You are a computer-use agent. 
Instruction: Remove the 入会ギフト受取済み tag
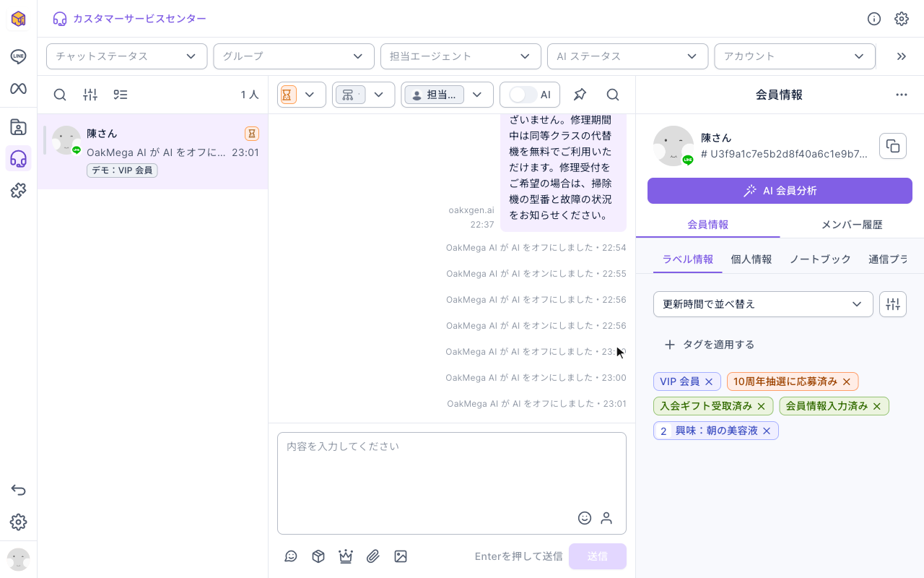click(x=761, y=406)
